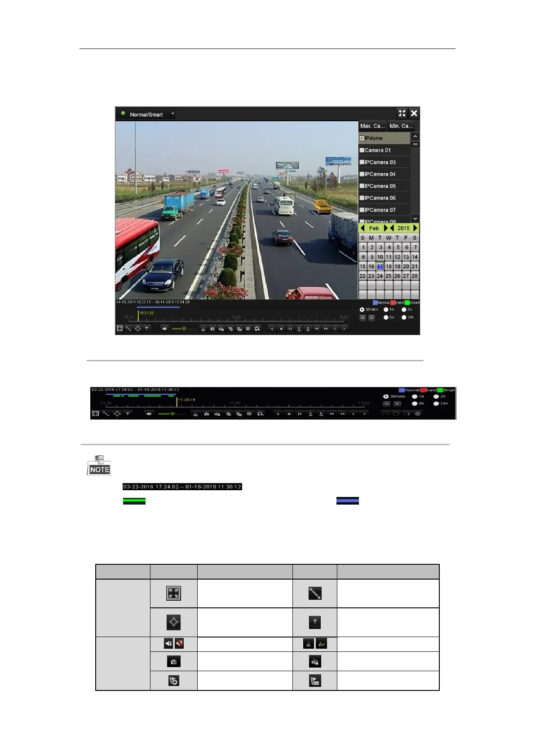This screenshot has height=756, width=535.
Task: Go to next year right of 2015
Action: pyautogui.click(x=416, y=228)
